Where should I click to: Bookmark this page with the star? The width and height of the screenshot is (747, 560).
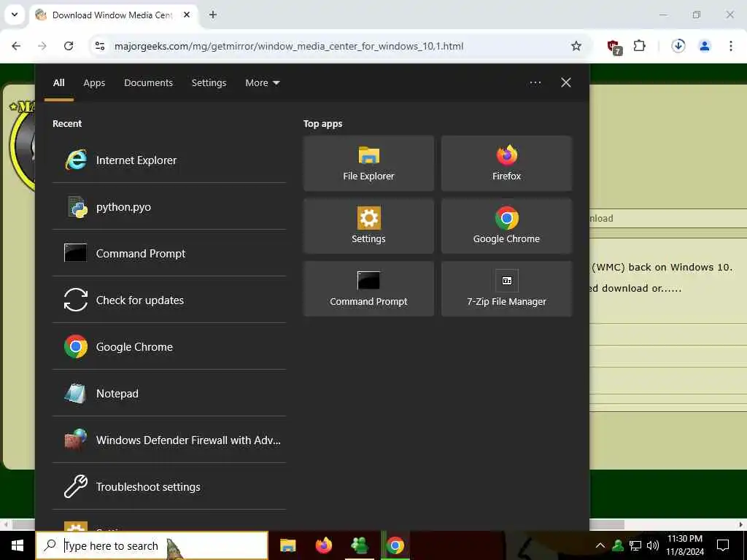[576, 46]
